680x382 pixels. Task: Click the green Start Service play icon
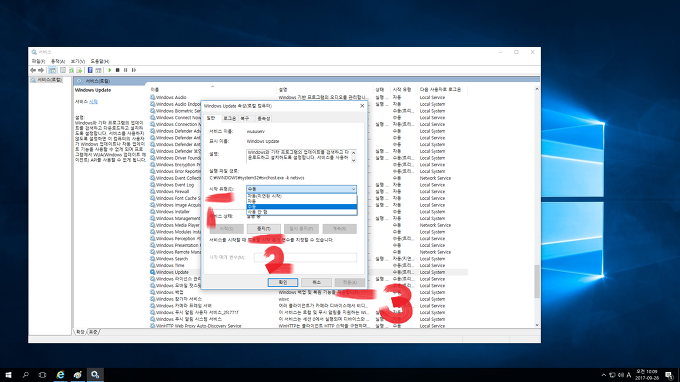click(110, 70)
